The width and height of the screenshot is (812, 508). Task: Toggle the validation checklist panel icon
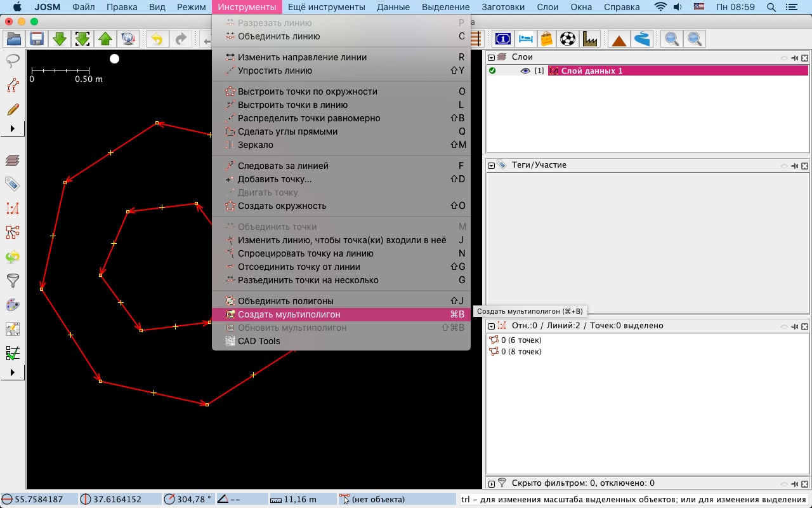pos(13,353)
